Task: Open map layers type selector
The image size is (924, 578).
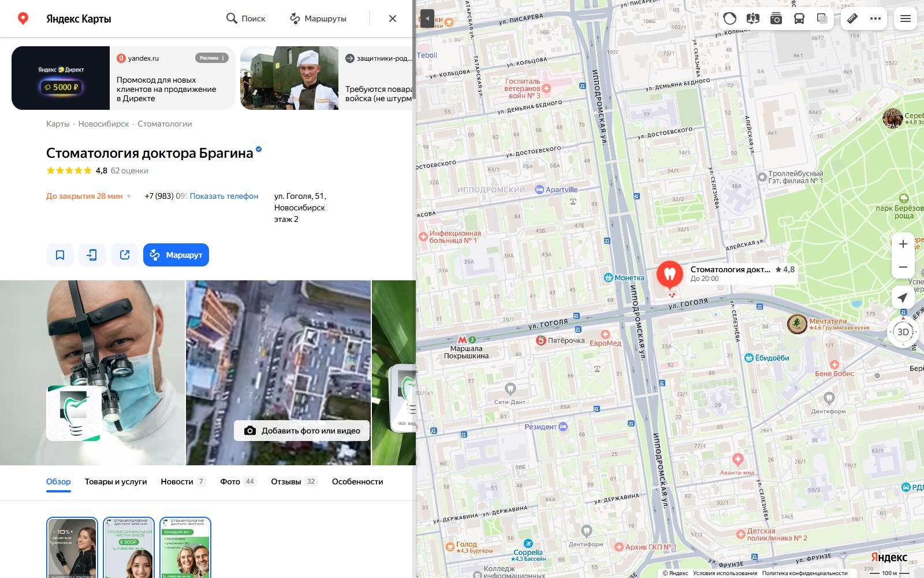Action: [822, 18]
